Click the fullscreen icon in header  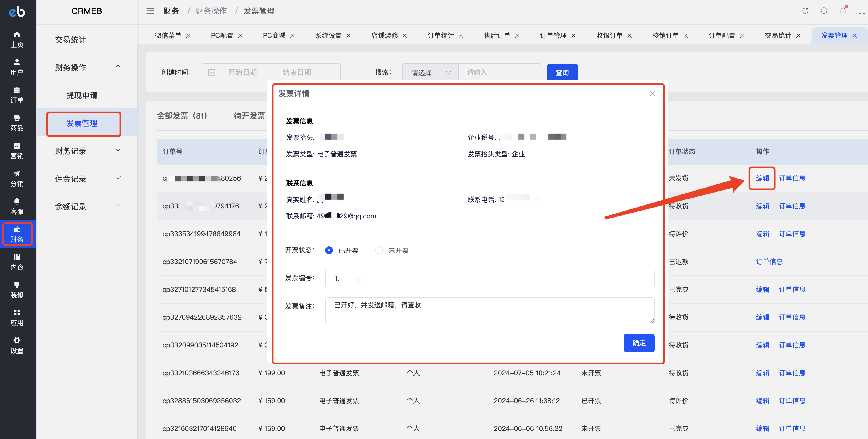[x=862, y=11]
